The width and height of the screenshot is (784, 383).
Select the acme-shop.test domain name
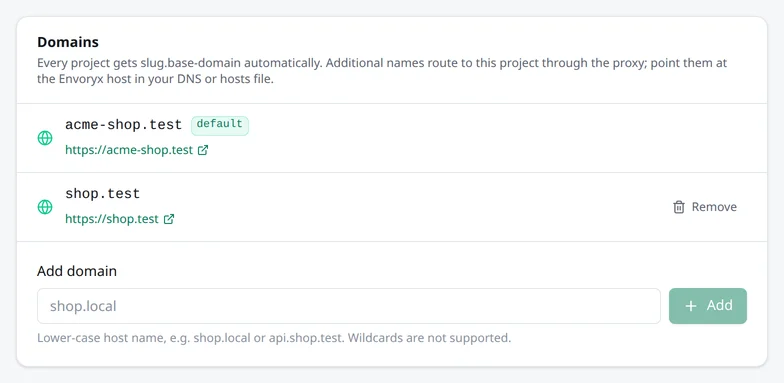[124, 125]
